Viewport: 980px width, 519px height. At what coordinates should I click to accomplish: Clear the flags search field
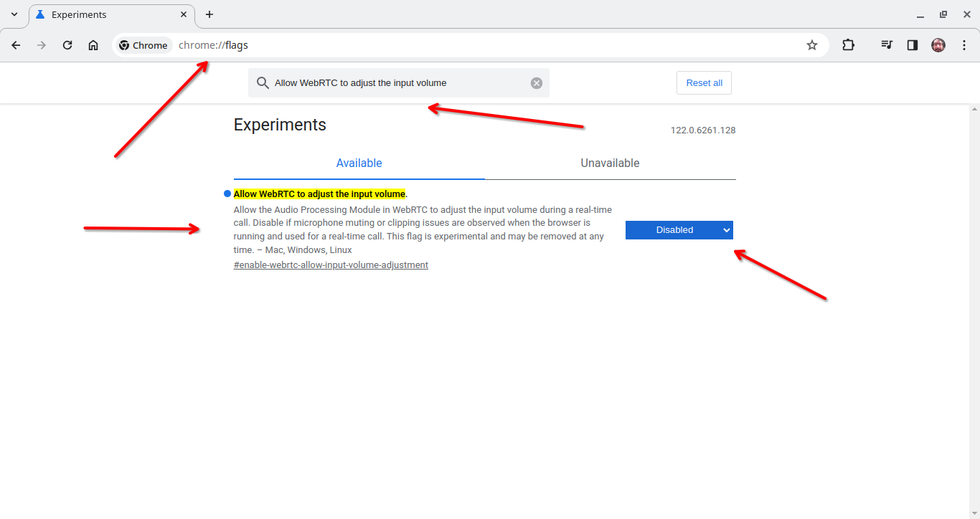[536, 83]
